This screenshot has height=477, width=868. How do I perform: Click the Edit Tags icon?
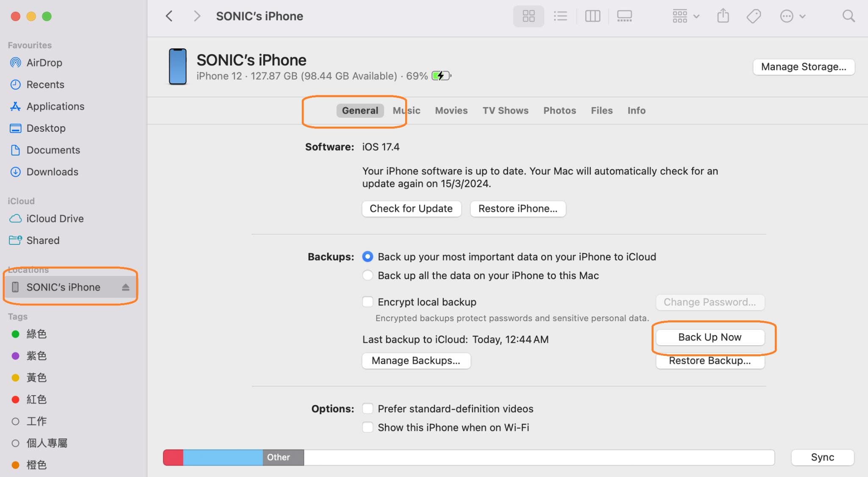pyautogui.click(x=754, y=16)
